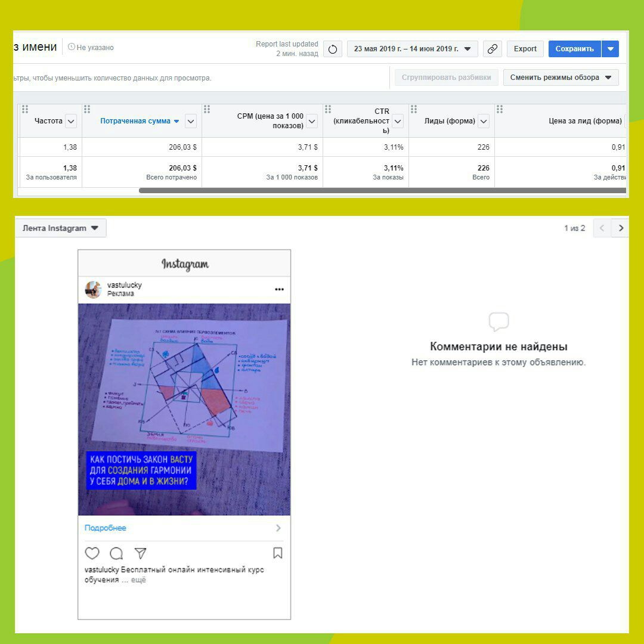Select the 3,11% CTR value in first row
Image resolution: width=644 pixels, height=644 pixels.
point(394,147)
